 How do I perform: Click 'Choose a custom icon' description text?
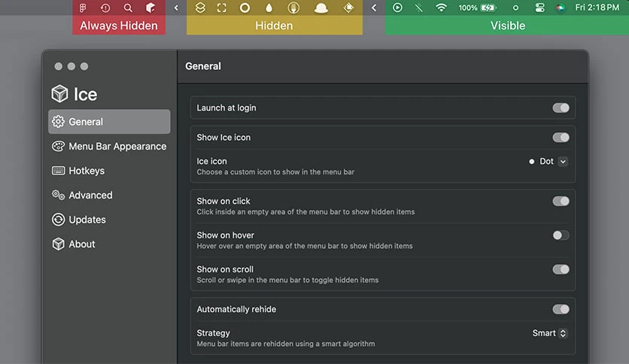coord(275,172)
